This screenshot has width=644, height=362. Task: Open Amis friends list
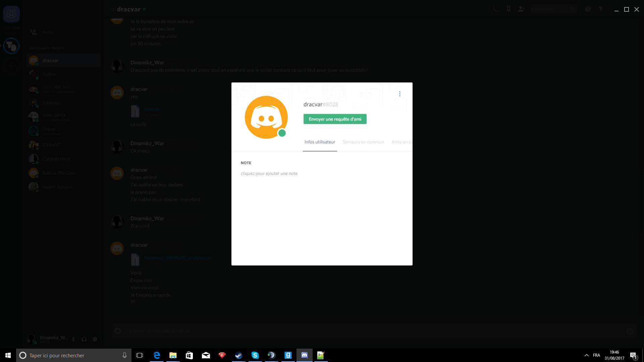[x=63, y=32]
